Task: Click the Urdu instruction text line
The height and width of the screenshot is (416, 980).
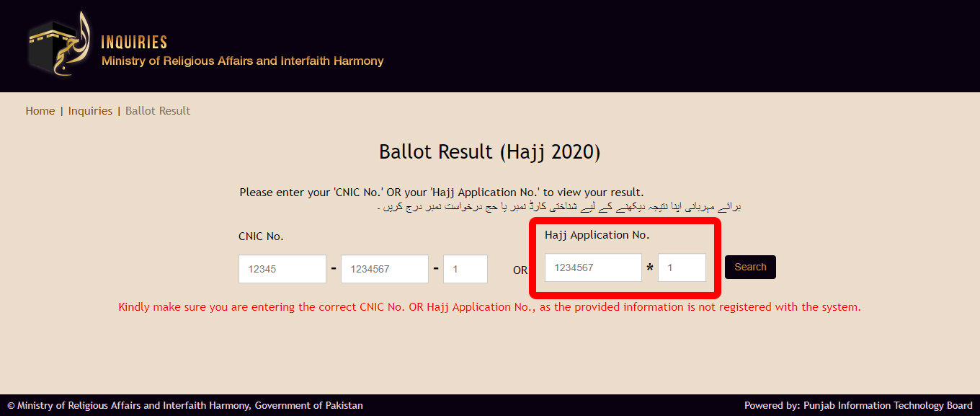Action: tap(559, 208)
